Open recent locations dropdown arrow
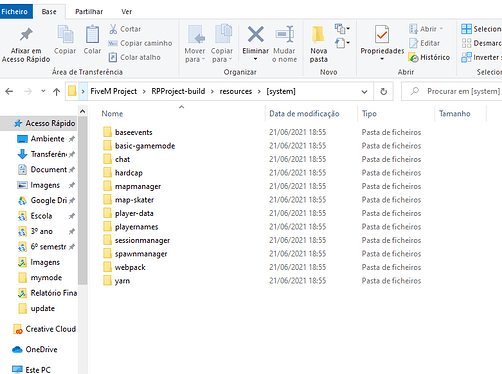502x374 pixels. click(43, 91)
